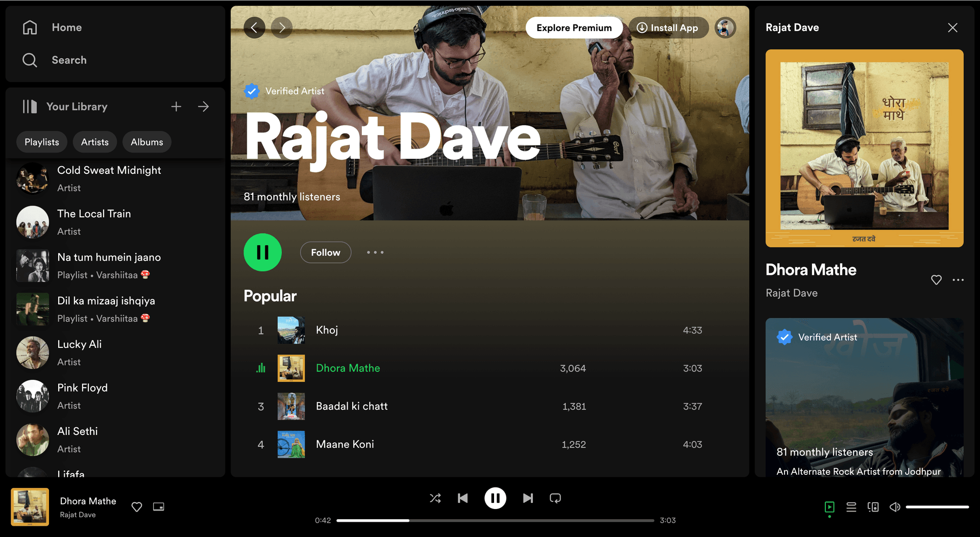
Task: Like Dhora Mathe via side panel heart
Action: click(x=936, y=280)
